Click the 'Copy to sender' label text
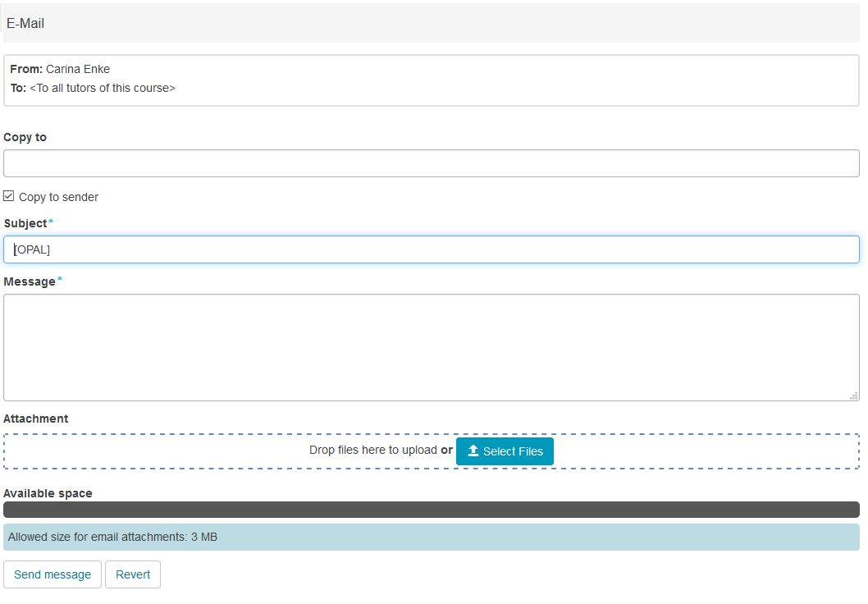 pyautogui.click(x=59, y=197)
